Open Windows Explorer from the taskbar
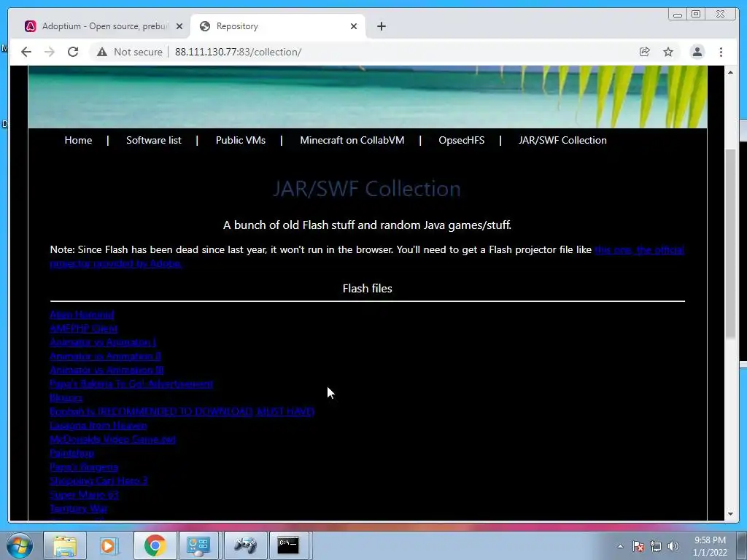Screen dimensions: 747x560 (x=65, y=545)
